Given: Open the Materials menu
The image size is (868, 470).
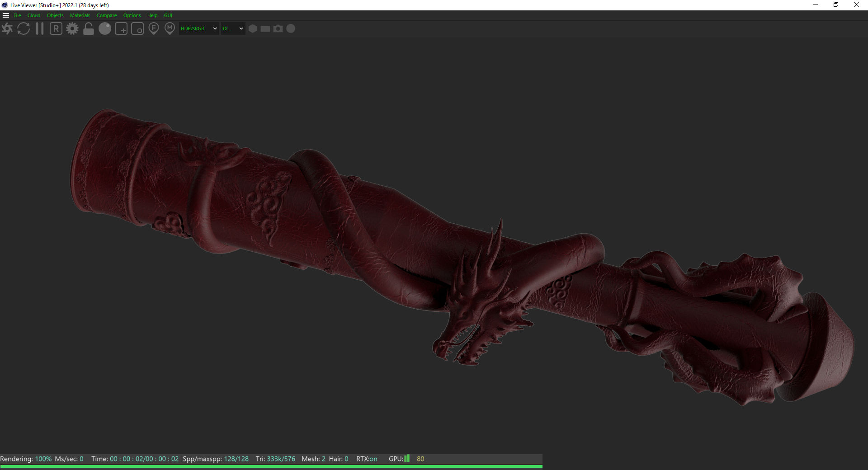Looking at the screenshot, I should point(80,15).
